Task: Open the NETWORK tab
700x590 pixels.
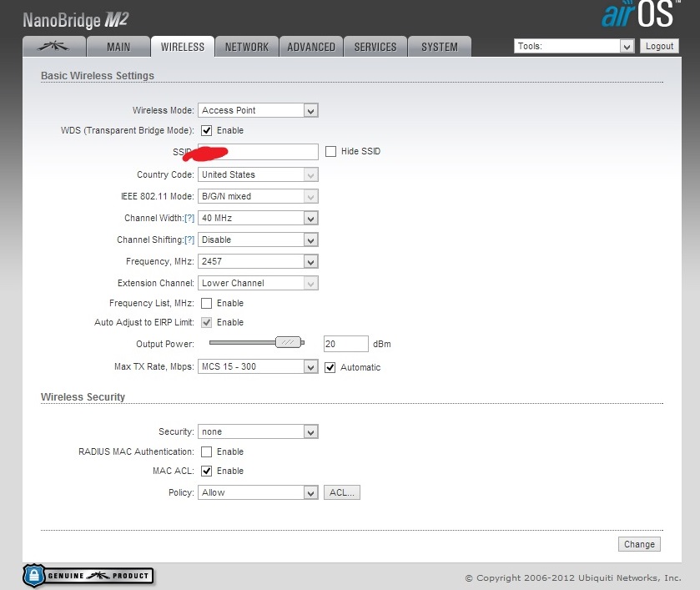Action: 247,47
